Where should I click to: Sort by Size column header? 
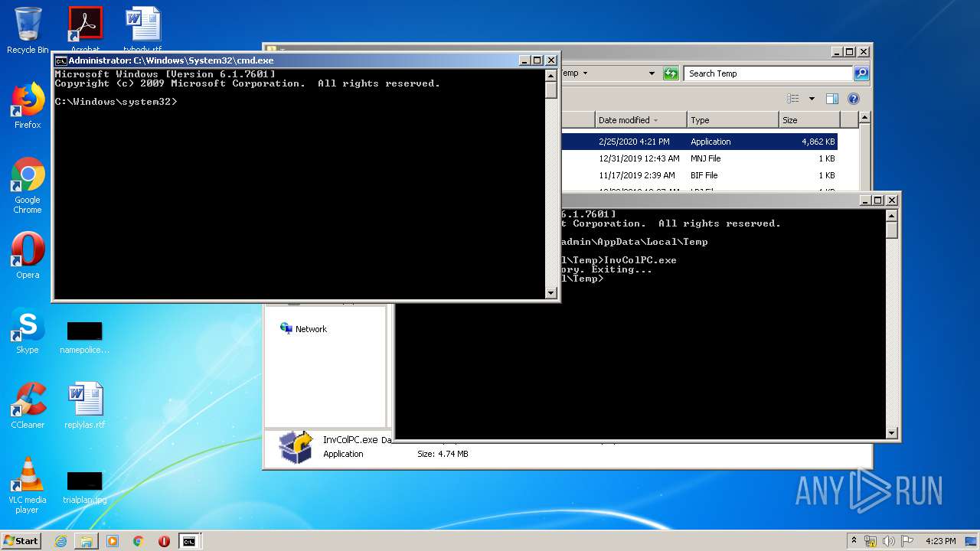[808, 120]
